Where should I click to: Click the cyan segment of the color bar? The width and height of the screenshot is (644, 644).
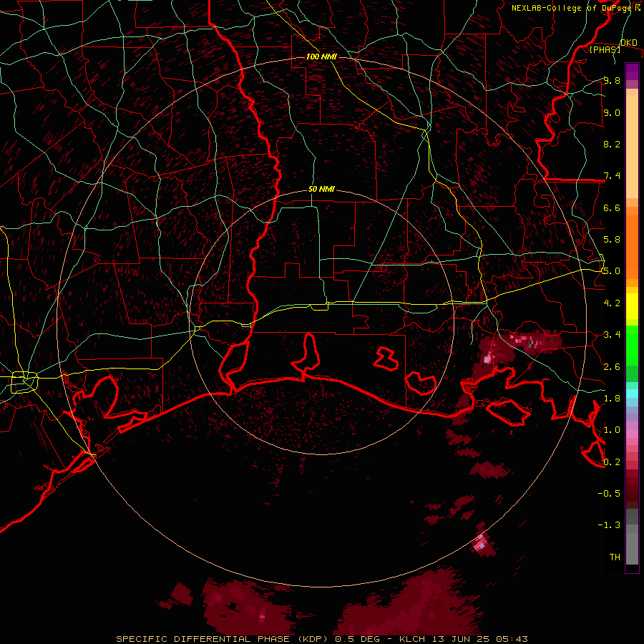(632, 394)
